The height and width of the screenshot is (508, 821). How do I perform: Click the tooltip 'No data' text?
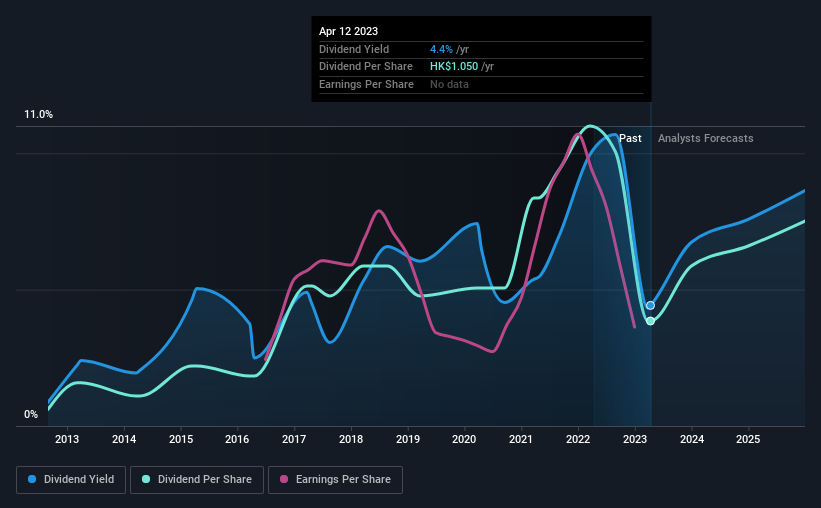(x=449, y=84)
